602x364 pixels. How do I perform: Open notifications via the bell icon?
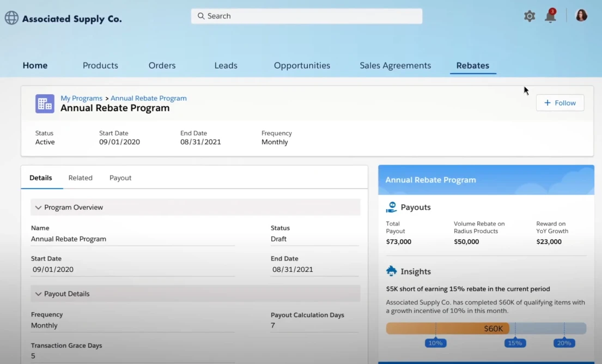550,16
